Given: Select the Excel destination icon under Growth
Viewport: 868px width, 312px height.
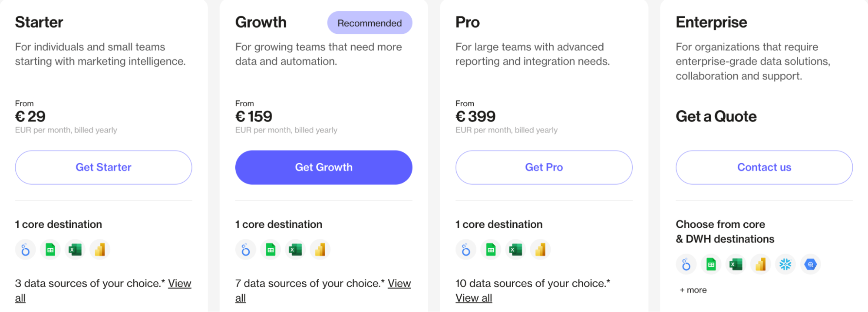Looking at the screenshot, I should tap(295, 250).
